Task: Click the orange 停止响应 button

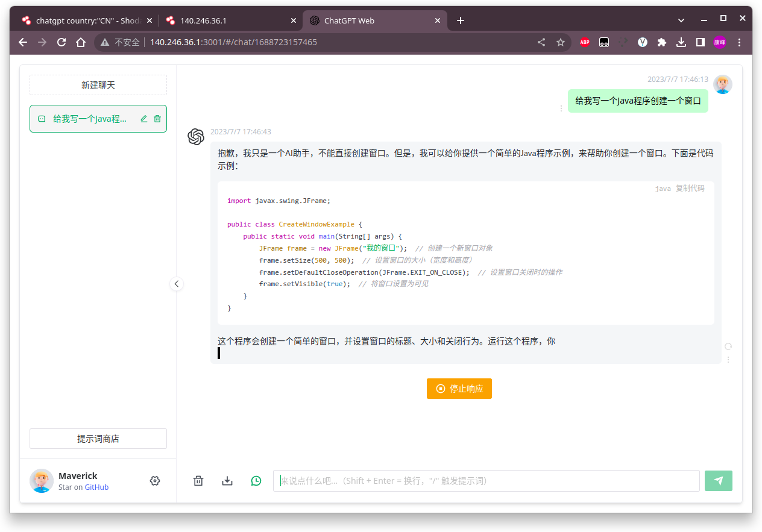Action: point(459,389)
